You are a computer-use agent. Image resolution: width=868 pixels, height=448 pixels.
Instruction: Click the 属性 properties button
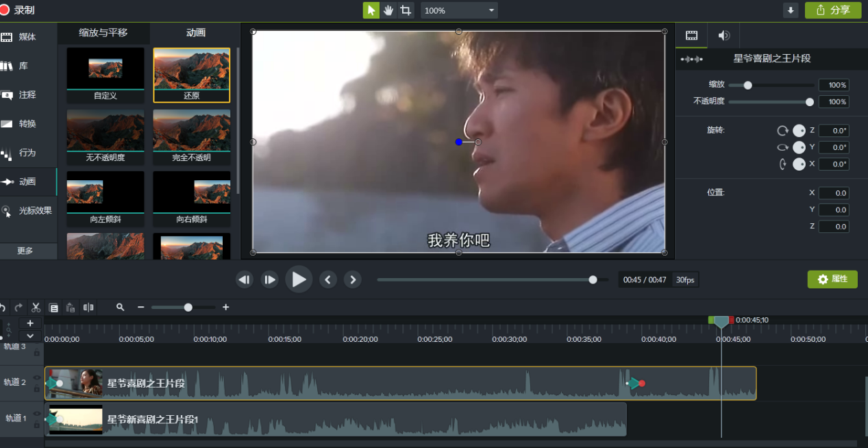(x=832, y=279)
